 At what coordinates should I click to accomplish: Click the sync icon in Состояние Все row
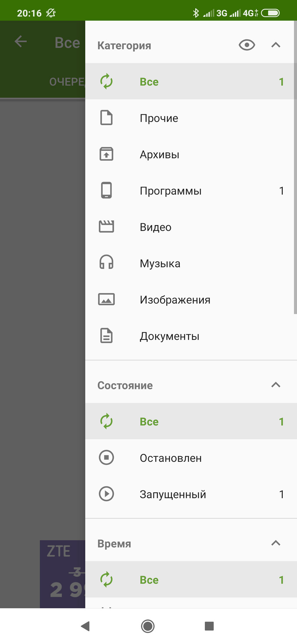coord(106,421)
